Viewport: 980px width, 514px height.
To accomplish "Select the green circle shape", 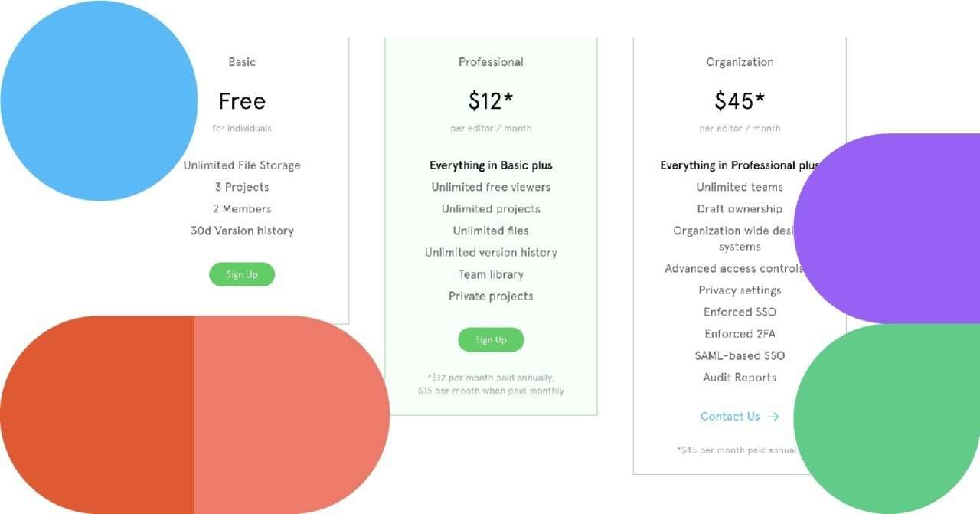I will 888,418.
